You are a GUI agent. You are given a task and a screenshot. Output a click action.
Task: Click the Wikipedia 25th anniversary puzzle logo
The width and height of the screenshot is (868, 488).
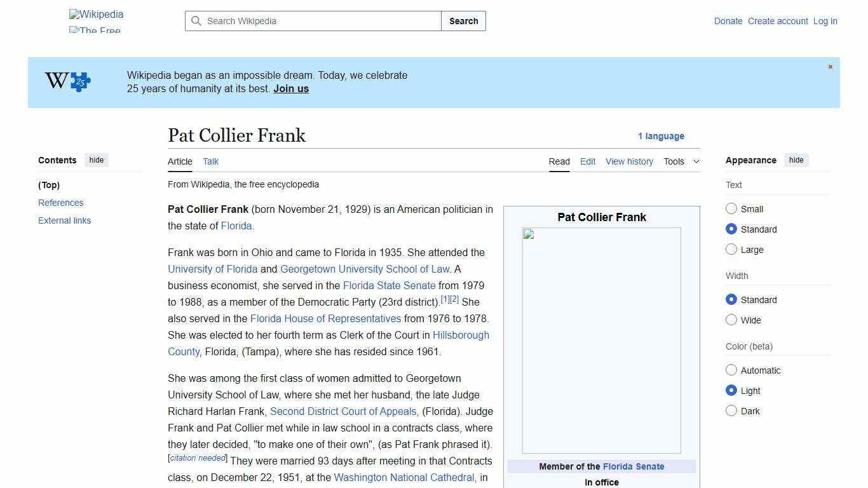(x=66, y=81)
